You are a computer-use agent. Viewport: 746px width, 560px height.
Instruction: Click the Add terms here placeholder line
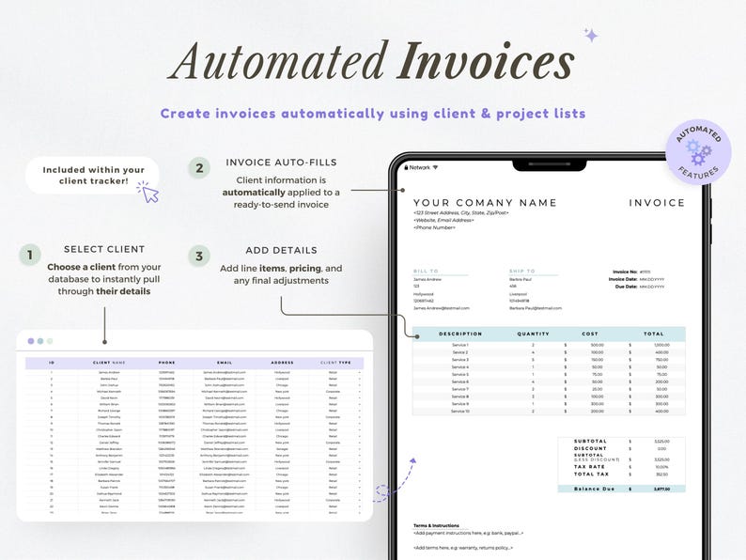[x=463, y=548]
